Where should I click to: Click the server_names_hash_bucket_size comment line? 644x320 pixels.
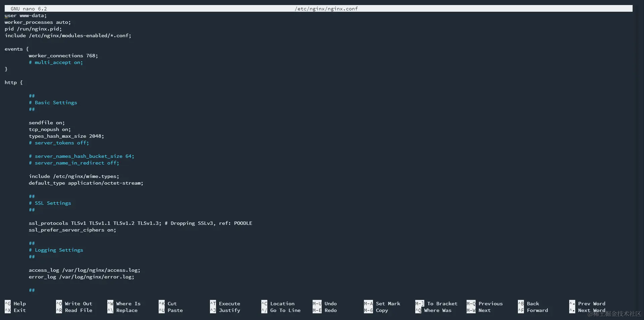82,156
